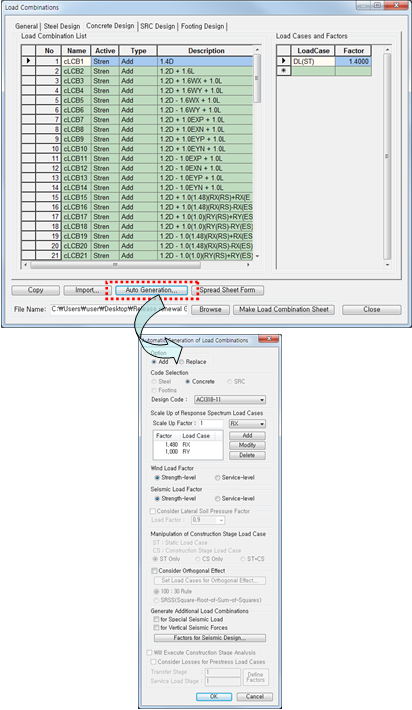This screenshot has width=412, height=710.
Task: Click the Scale Up Factor input field
Action: coord(211,423)
